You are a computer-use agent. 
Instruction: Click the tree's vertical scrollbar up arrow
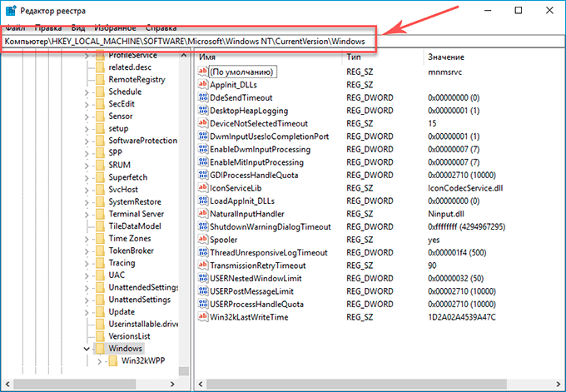tap(184, 55)
